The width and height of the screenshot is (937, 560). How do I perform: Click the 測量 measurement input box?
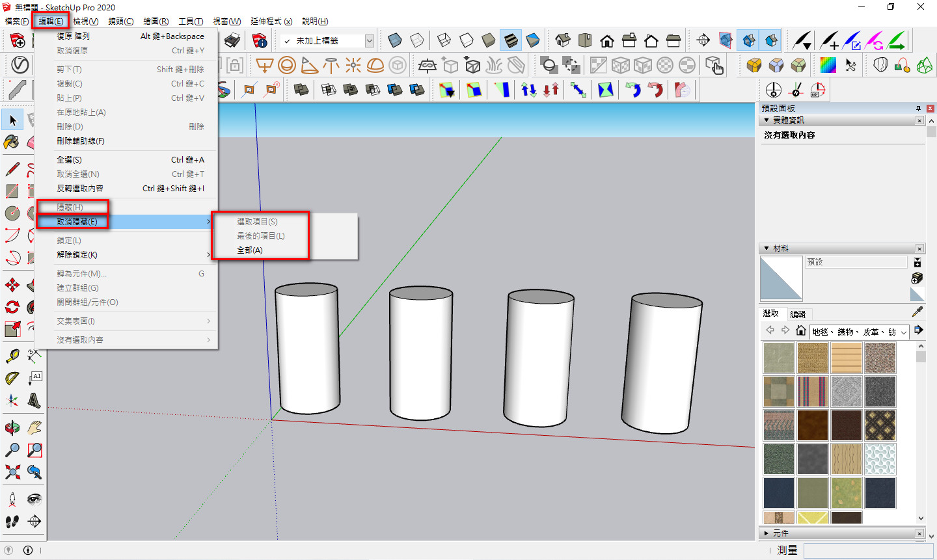point(867,550)
